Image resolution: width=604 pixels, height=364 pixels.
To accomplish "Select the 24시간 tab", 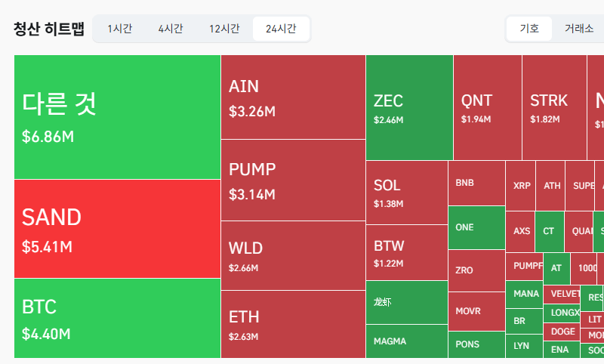I will coord(281,29).
